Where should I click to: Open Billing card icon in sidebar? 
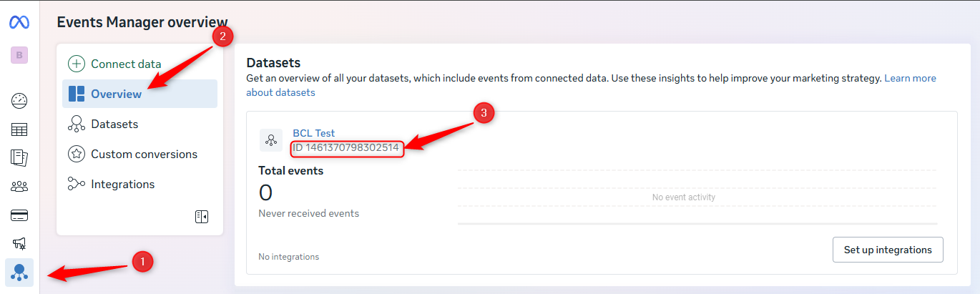click(x=19, y=215)
